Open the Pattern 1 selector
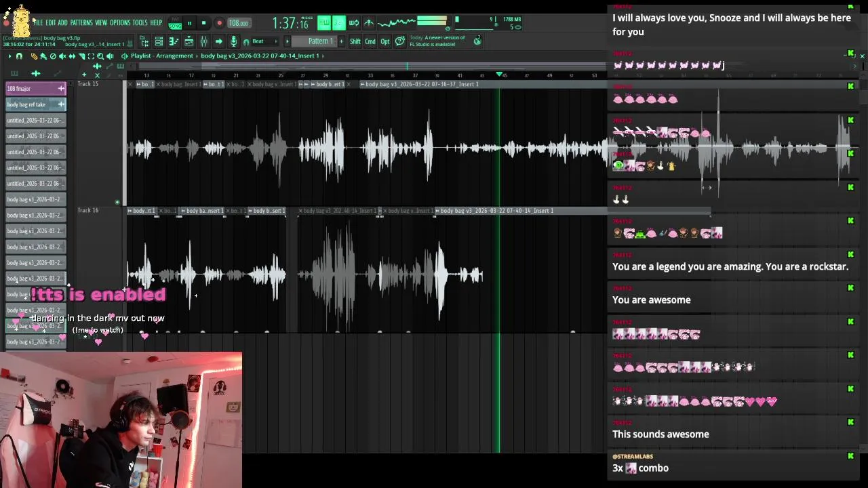868x488 pixels. [x=315, y=41]
